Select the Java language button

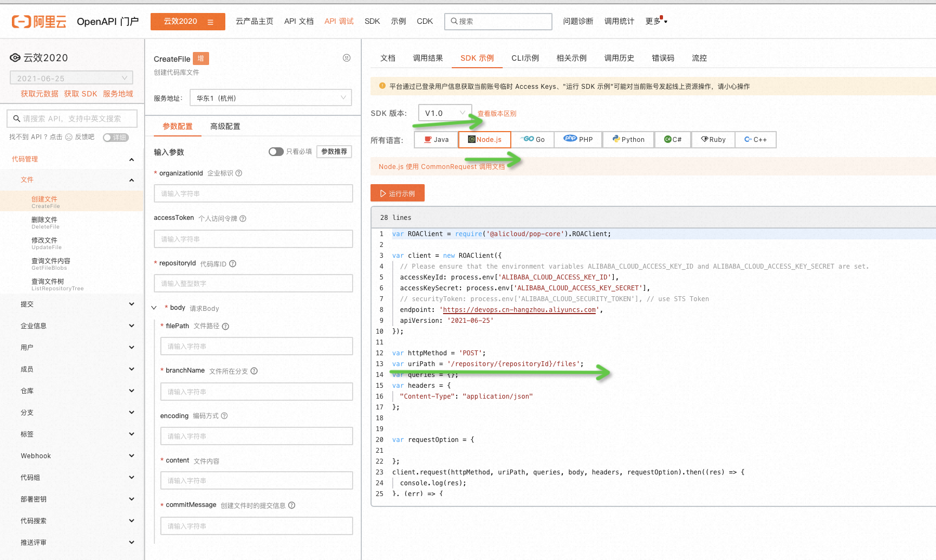(436, 140)
